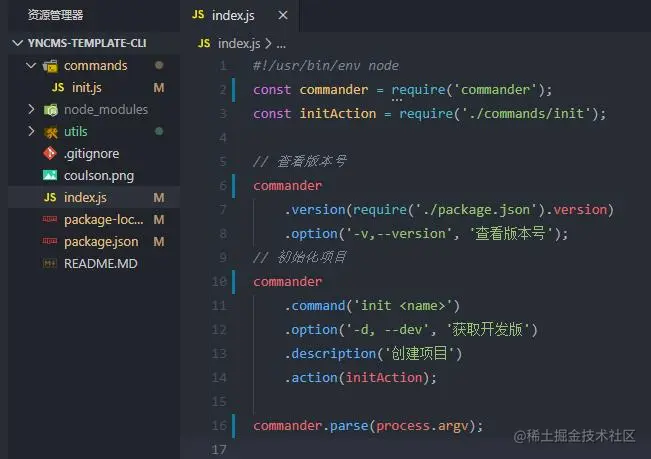The height and width of the screenshot is (459, 651).
Task: Open init.js in the explorer
Action: 87,88
